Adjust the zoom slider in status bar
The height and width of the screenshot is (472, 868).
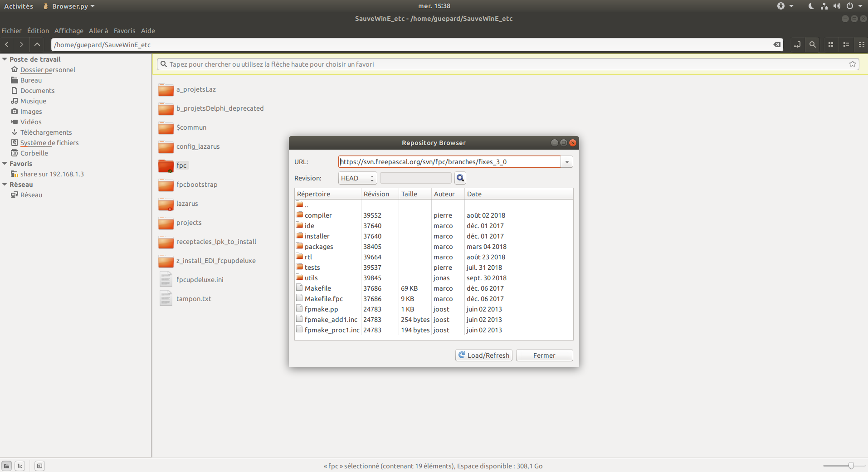tap(851, 466)
